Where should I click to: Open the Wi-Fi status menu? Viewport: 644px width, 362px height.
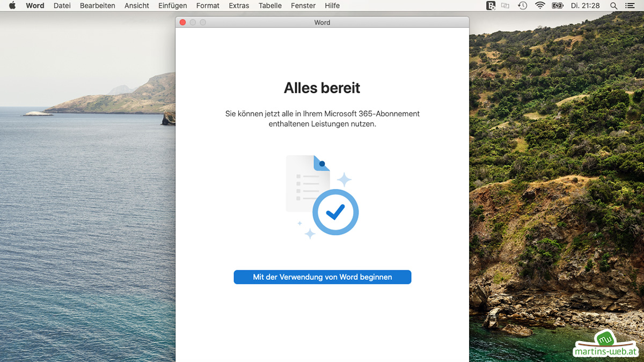tap(539, 5)
